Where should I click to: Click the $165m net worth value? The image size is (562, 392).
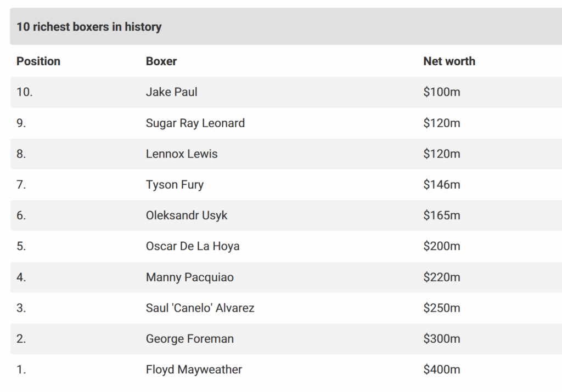point(441,215)
